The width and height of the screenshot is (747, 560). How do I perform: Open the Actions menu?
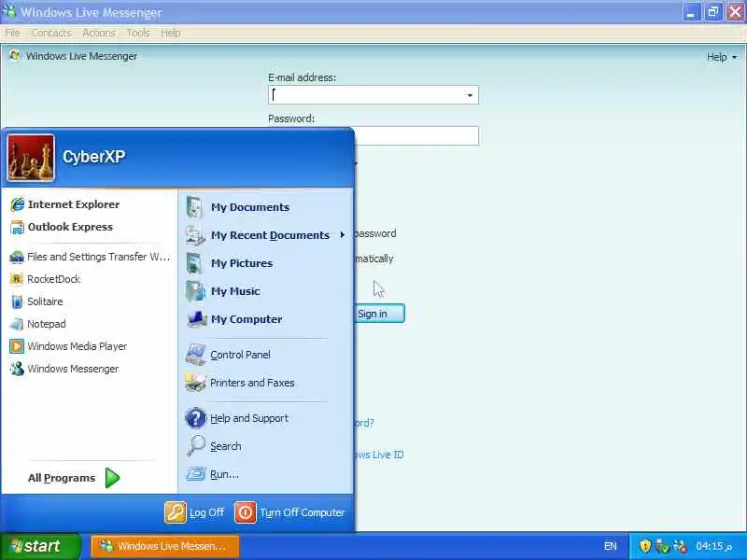[99, 33]
